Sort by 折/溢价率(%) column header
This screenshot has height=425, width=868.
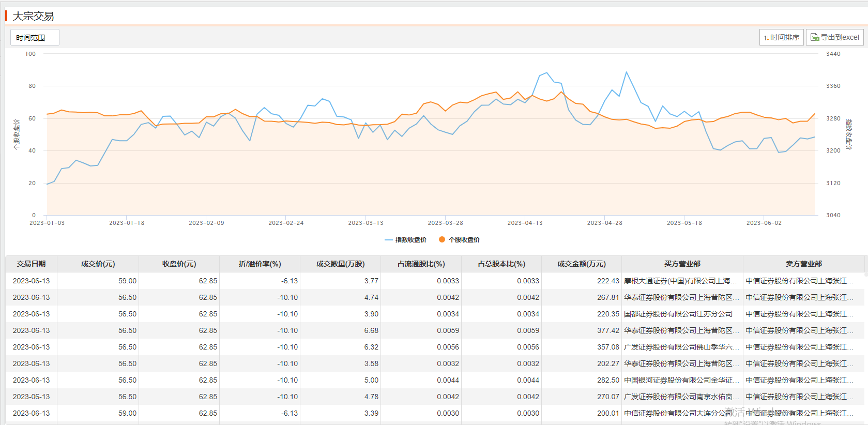(260, 264)
